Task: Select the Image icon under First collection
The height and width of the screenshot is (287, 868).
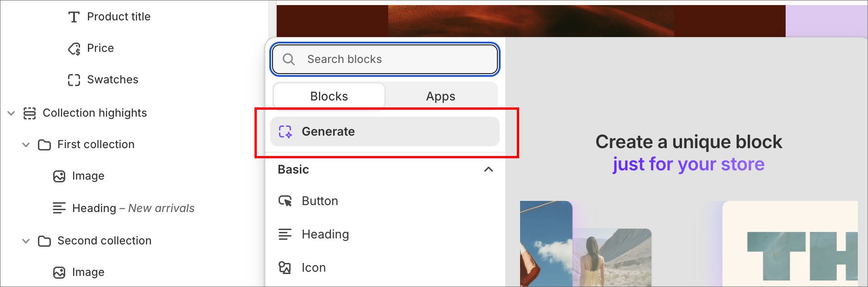Action: pyautogui.click(x=59, y=176)
